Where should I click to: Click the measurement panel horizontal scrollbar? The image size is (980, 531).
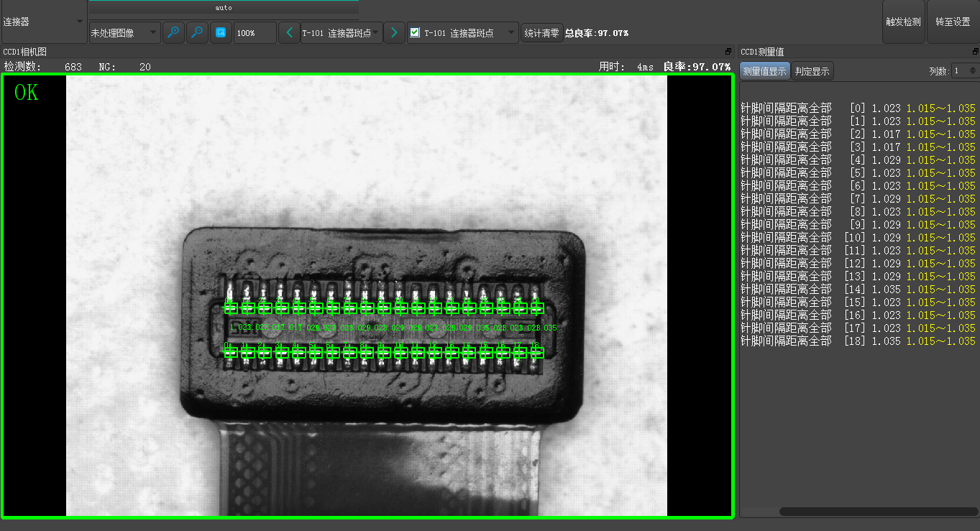point(877,512)
